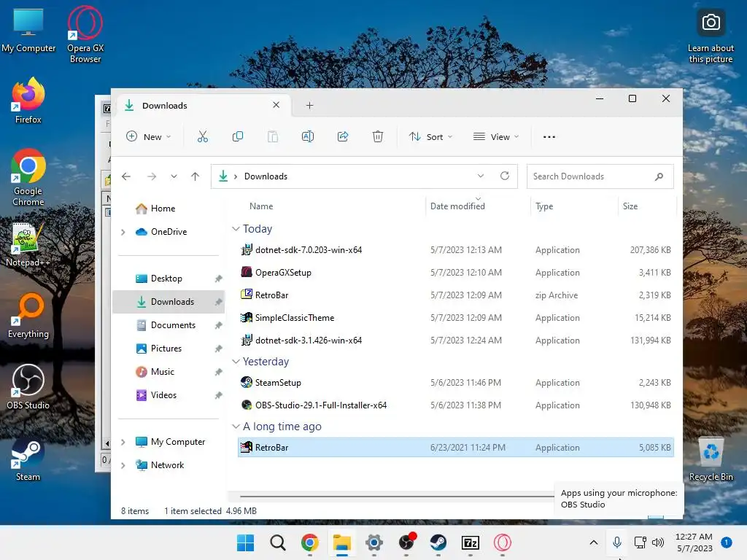Open the clock and date in taskbar
The image size is (747, 560).
click(x=694, y=542)
